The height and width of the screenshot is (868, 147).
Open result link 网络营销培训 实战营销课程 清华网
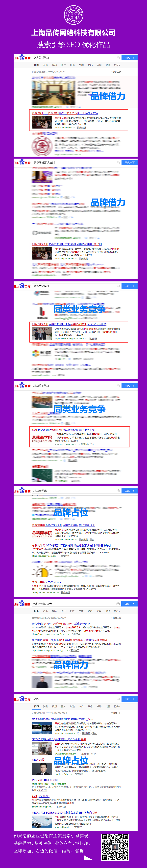click(67, 244)
